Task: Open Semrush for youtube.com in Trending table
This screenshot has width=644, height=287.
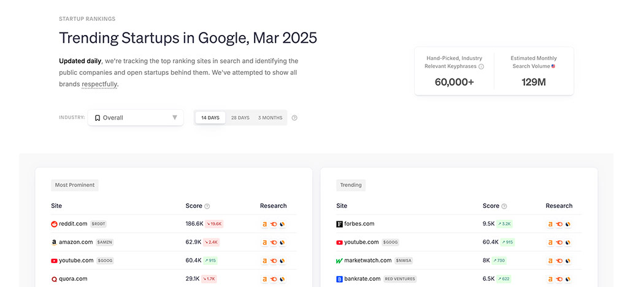Action: [x=559, y=243]
